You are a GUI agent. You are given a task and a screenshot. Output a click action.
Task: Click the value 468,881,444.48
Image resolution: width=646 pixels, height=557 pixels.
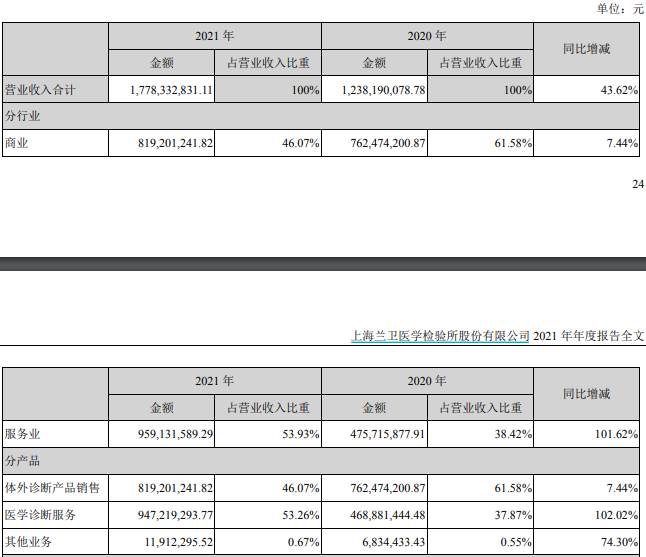click(x=388, y=515)
